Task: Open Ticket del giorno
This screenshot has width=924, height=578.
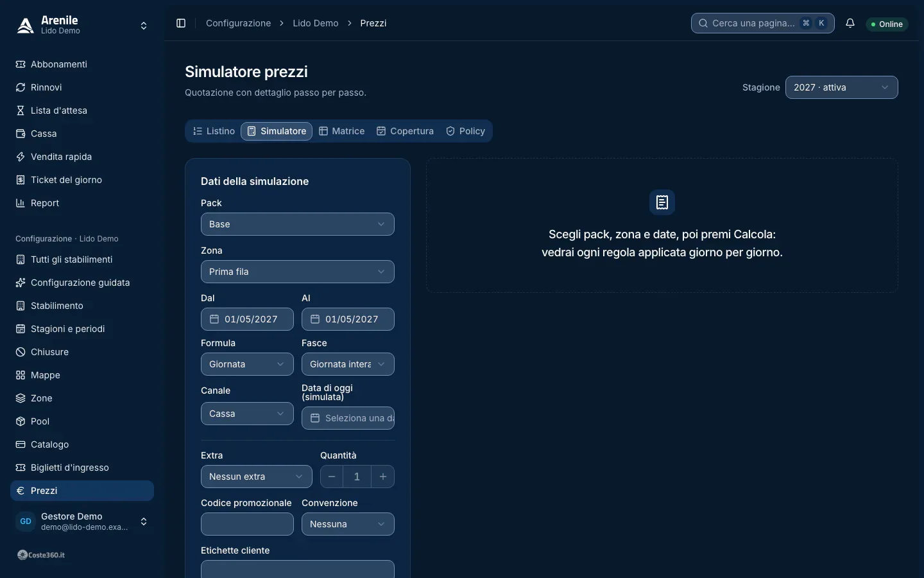Action: point(82,180)
